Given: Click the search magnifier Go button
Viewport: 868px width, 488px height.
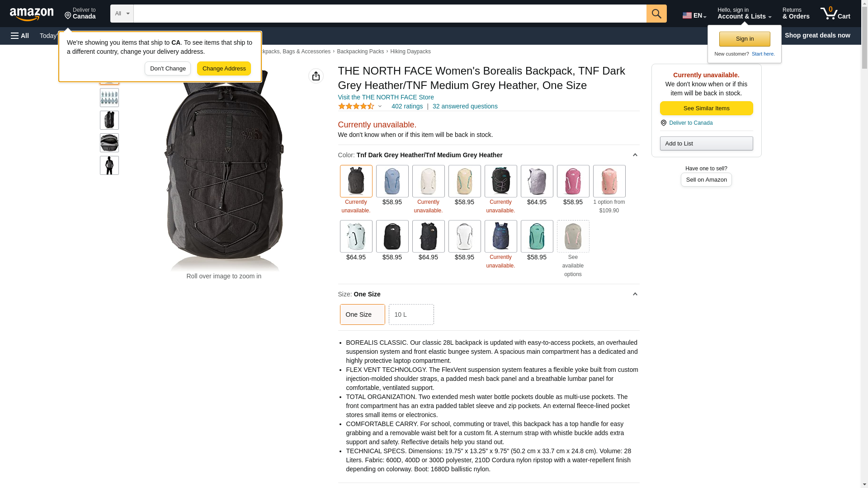Looking at the screenshot, I should tap(656, 14).
